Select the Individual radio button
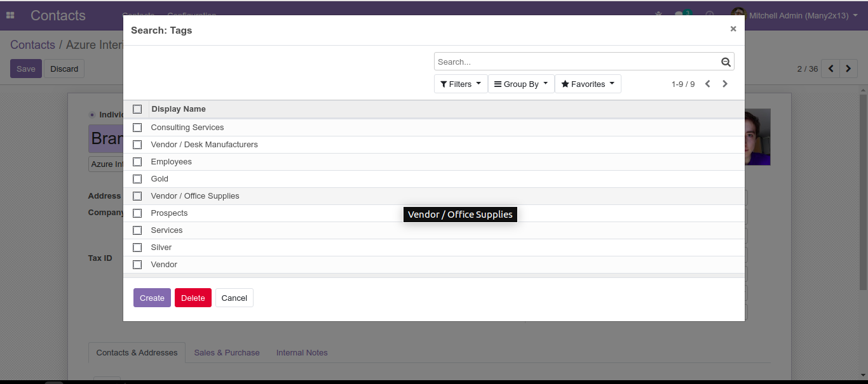This screenshot has height=384, width=868. tap(92, 115)
